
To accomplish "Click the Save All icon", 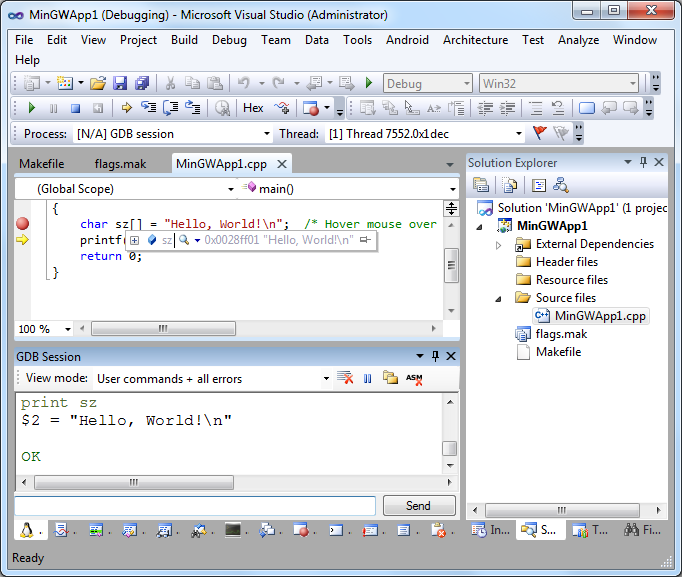I will click(x=142, y=83).
